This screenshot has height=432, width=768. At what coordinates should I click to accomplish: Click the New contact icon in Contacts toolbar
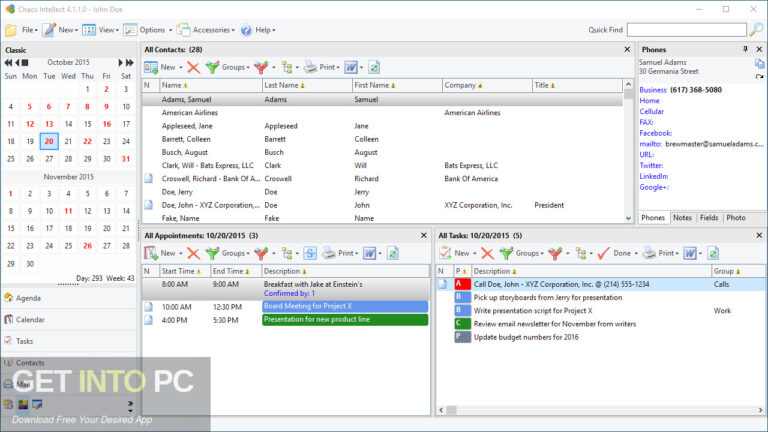point(151,67)
